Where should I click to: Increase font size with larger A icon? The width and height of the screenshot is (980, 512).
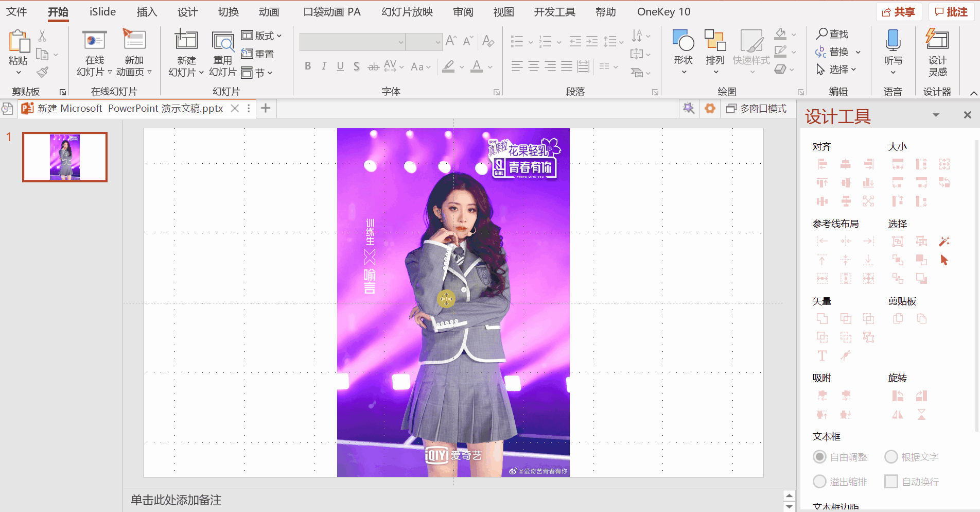coord(451,41)
